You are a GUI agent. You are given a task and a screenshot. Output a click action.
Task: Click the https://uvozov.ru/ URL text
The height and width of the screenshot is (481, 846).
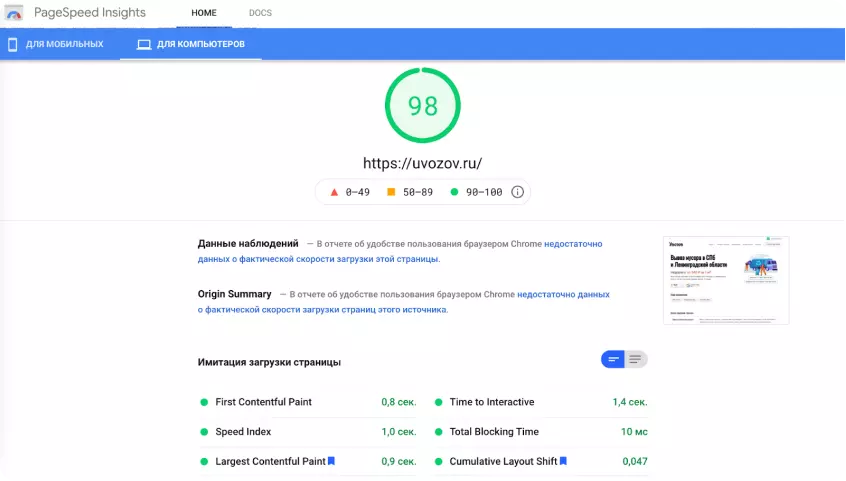click(x=422, y=163)
